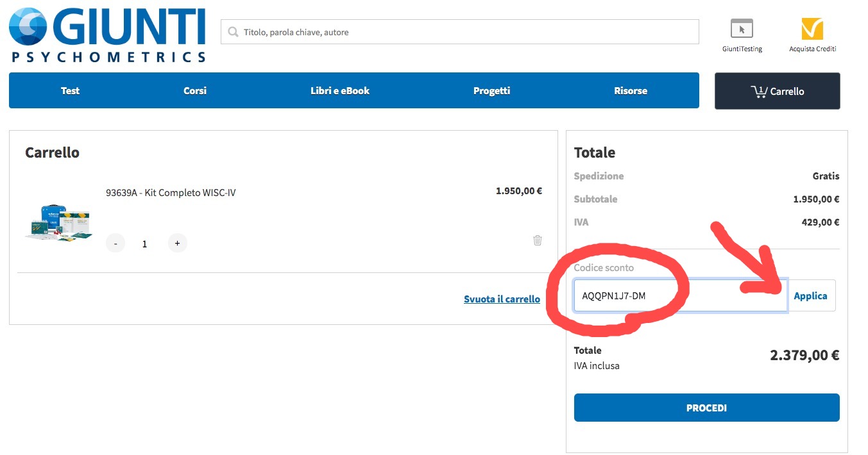Viewport: 868px width, 455px height.
Task: Click the 93639A - Kit Completo WISC-IV title
Action: click(x=171, y=192)
